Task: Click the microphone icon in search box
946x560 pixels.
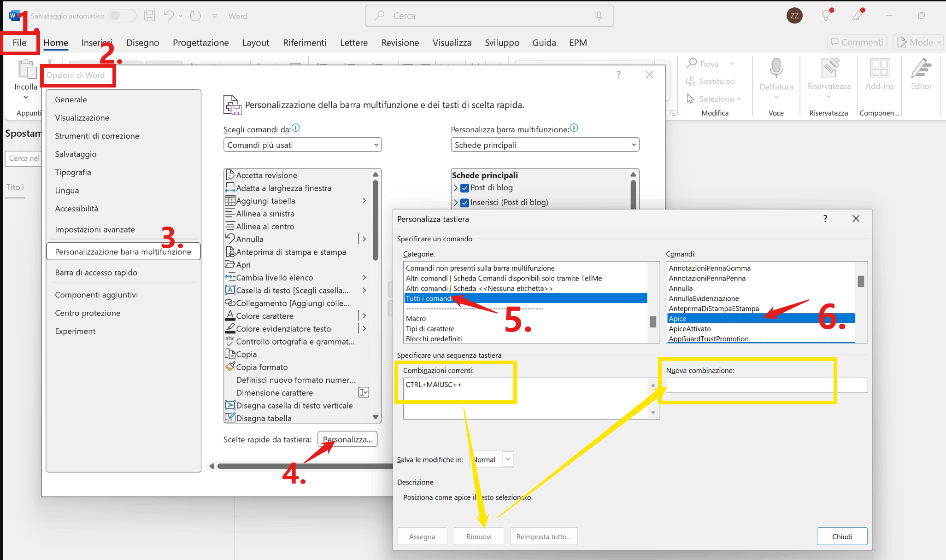Action: pos(599,16)
